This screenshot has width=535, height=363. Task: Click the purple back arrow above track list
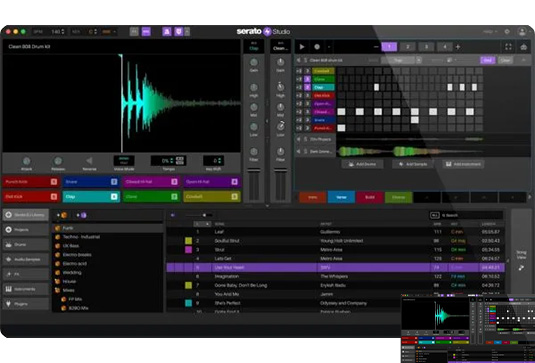tap(173, 215)
